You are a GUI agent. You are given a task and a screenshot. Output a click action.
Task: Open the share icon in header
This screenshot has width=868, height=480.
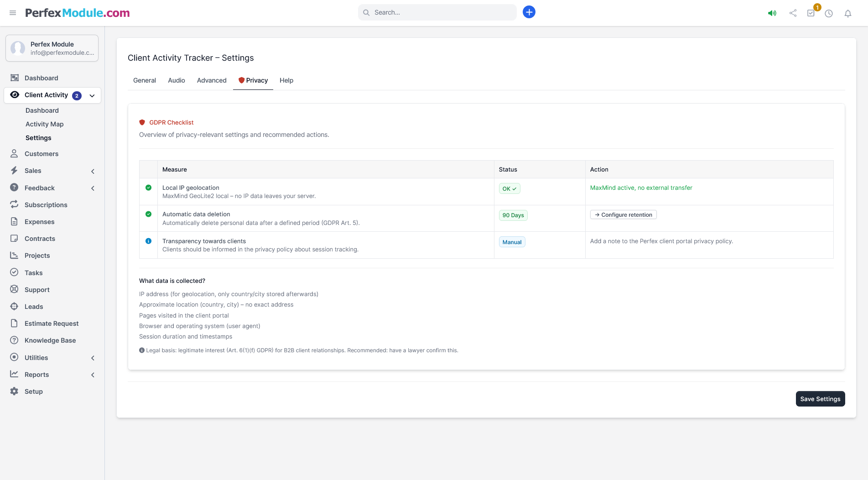pyautogui.click(x=793, y=13)
